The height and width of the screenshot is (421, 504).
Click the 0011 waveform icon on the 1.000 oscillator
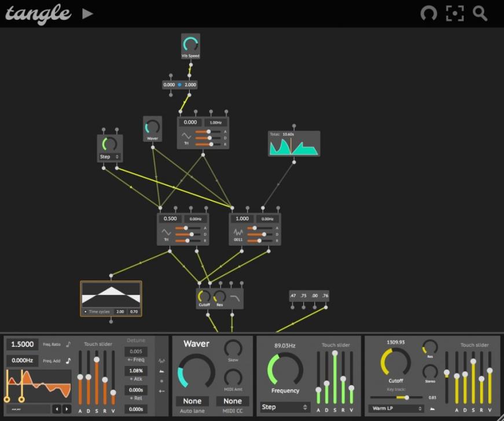point(238,232)
